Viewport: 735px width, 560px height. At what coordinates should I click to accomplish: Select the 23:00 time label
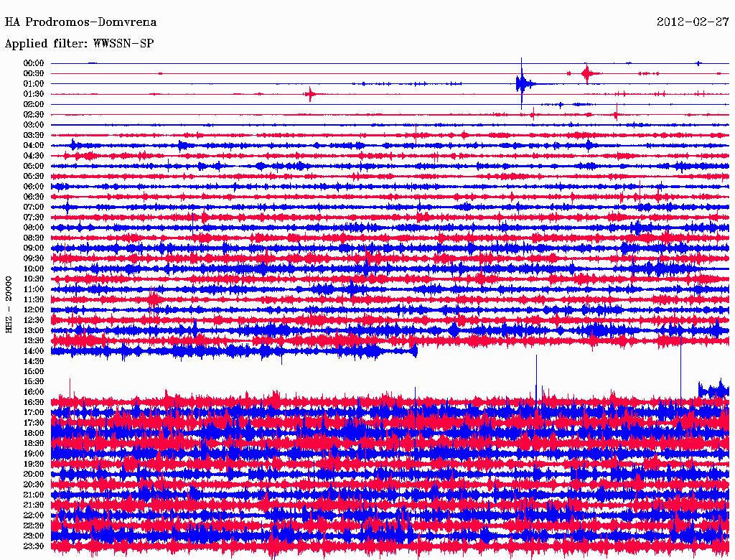point(34,536)
